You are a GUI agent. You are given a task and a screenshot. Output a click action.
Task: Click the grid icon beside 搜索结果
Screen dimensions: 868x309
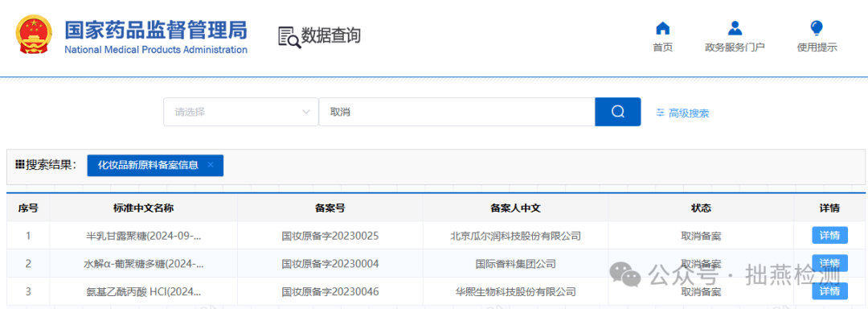tap(20, 165)
